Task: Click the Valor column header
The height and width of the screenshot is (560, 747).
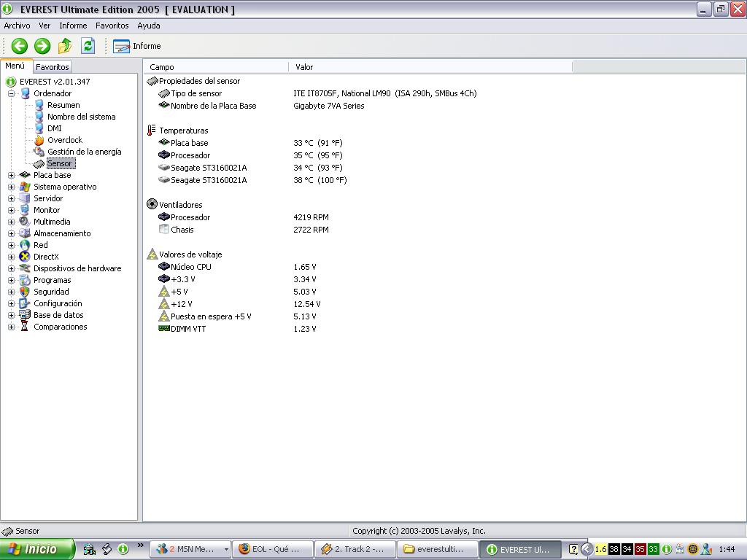Action: 304,67
